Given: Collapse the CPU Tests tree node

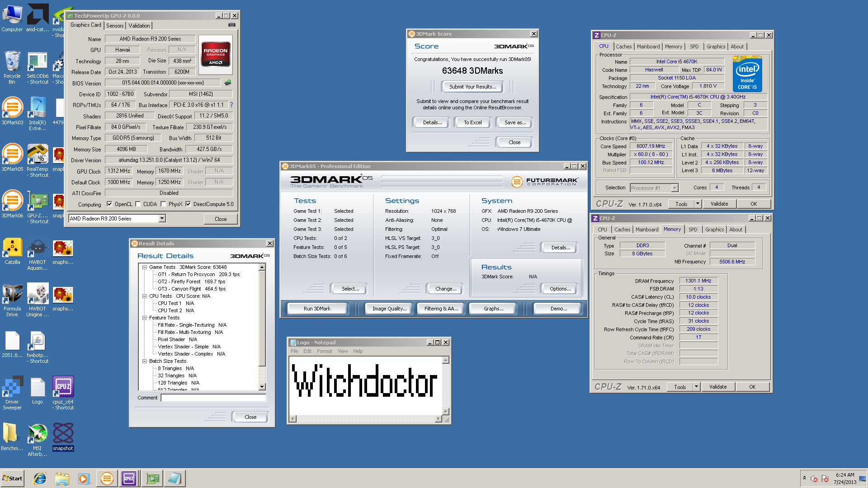Looking at the screenshot, I should point(145,296).
